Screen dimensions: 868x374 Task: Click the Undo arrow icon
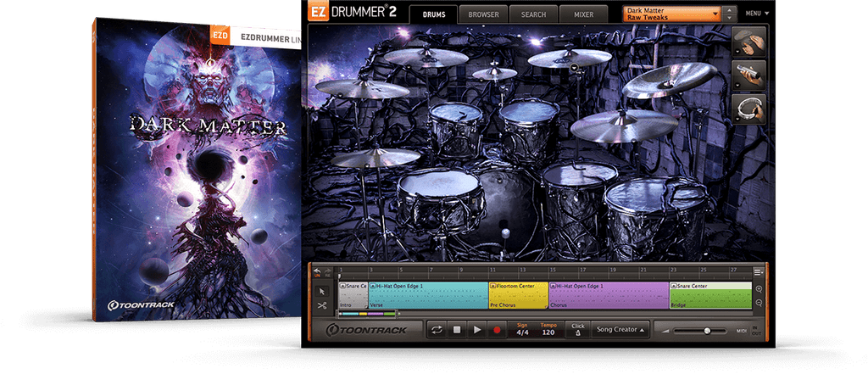click(x=318, y=271)
